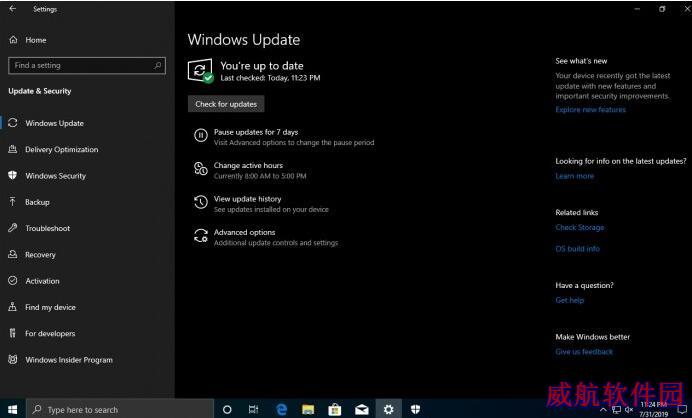Click the Home house icon

(13, 40)
